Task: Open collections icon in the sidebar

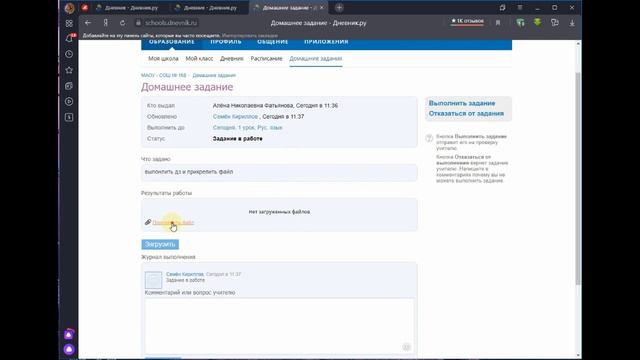Action: [x=69, y=86]
